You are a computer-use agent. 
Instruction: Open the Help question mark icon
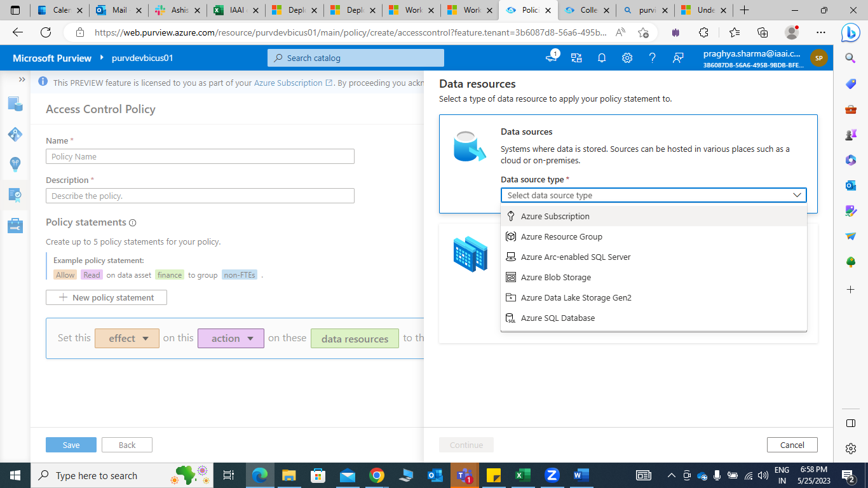[x=653, y=58]
